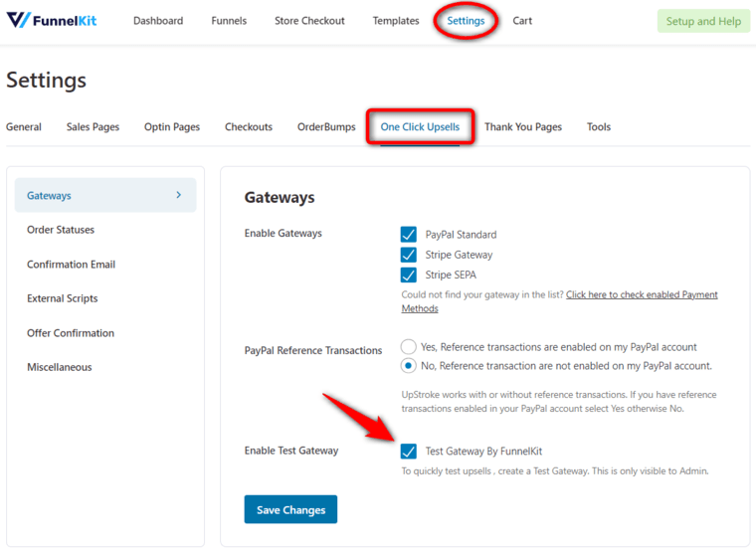Go to Funnels in top navigation

[229, 21]
